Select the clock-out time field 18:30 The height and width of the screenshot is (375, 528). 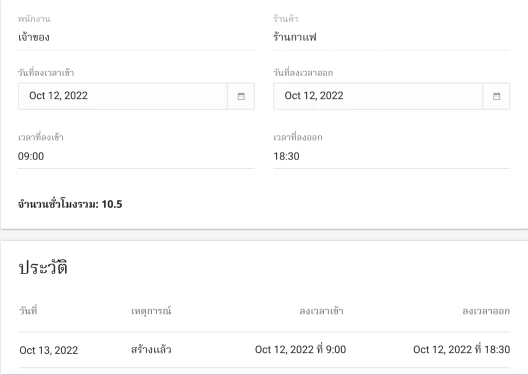click(392, 157)
